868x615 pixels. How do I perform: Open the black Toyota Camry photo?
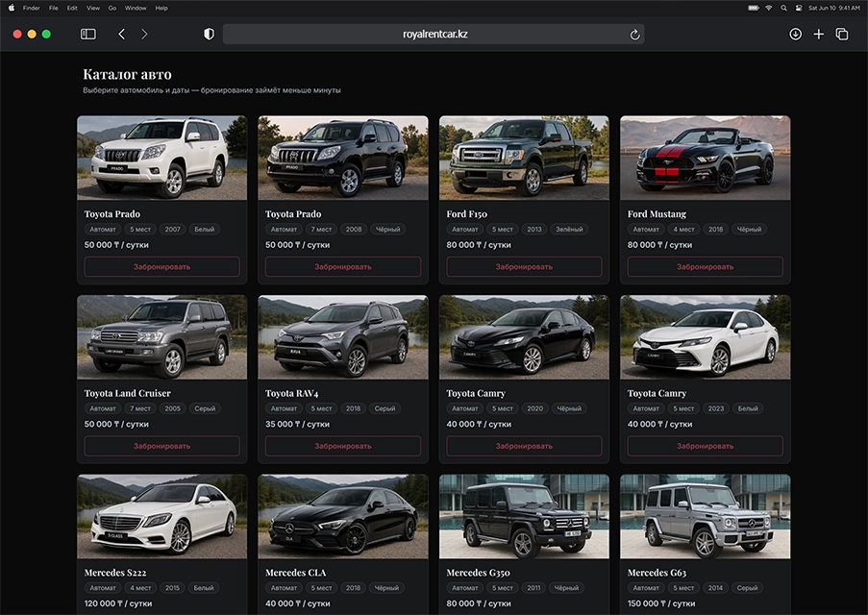tap(524, 337)
